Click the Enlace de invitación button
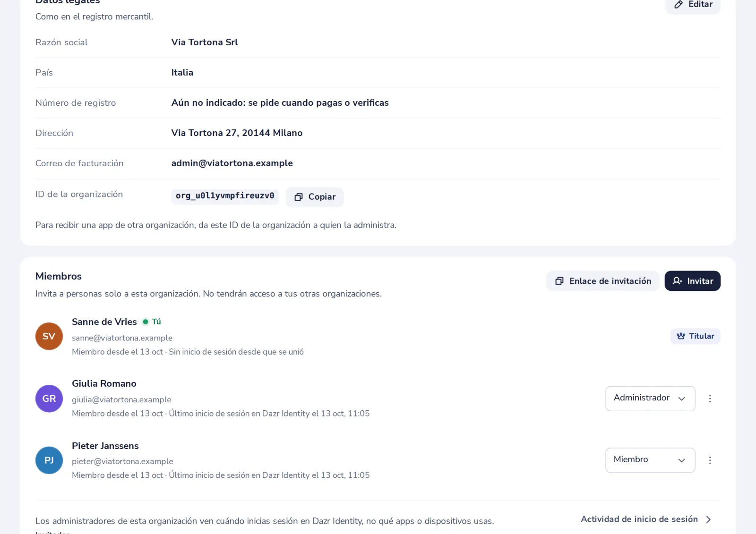 pyautogui.click(x=603, y=281)
